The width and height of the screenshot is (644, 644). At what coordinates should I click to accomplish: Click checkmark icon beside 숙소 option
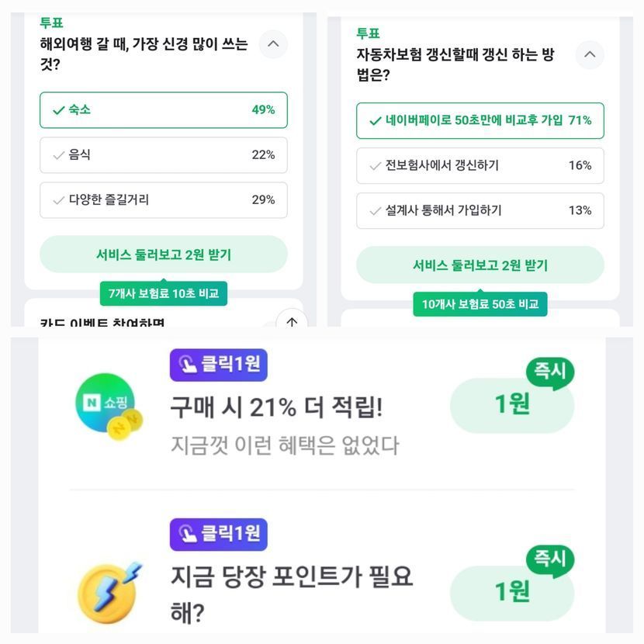[x=58, y=110]
